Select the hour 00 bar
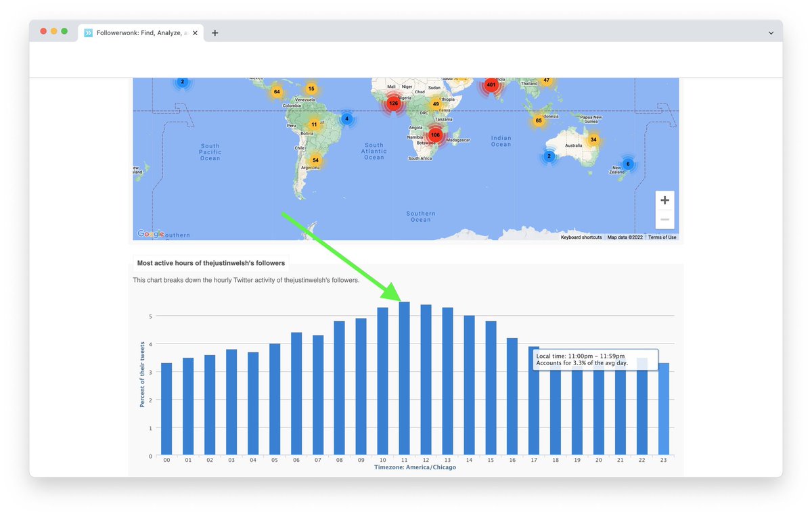Image resolution: width=812 pixels, height=516 pixels. (166, 408)
